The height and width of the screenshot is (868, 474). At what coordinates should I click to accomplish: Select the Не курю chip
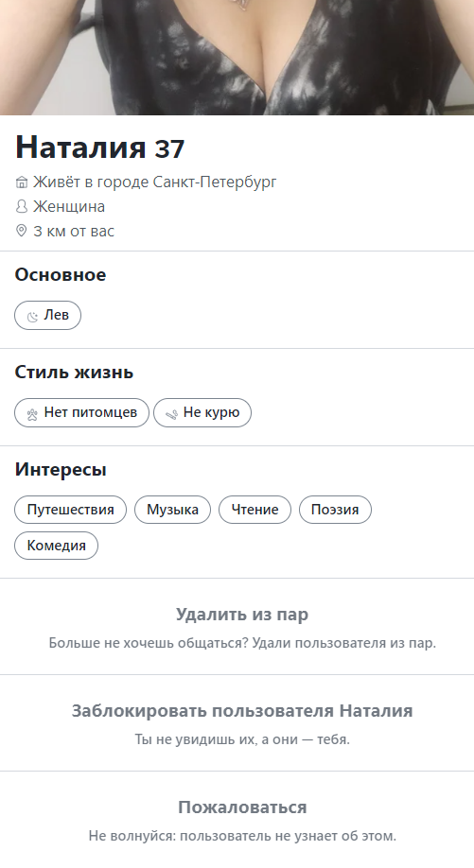[x=202, y=413]
